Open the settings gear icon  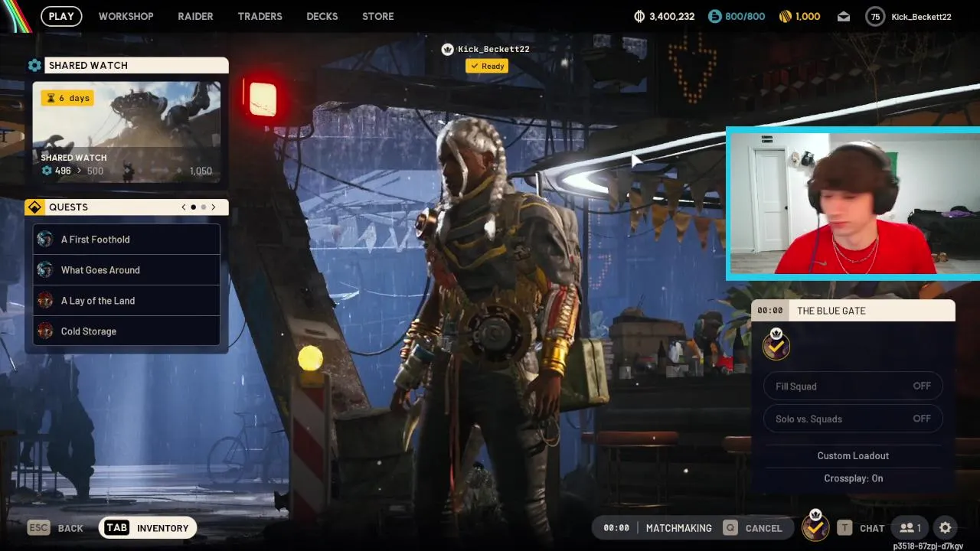pos(946,528)
